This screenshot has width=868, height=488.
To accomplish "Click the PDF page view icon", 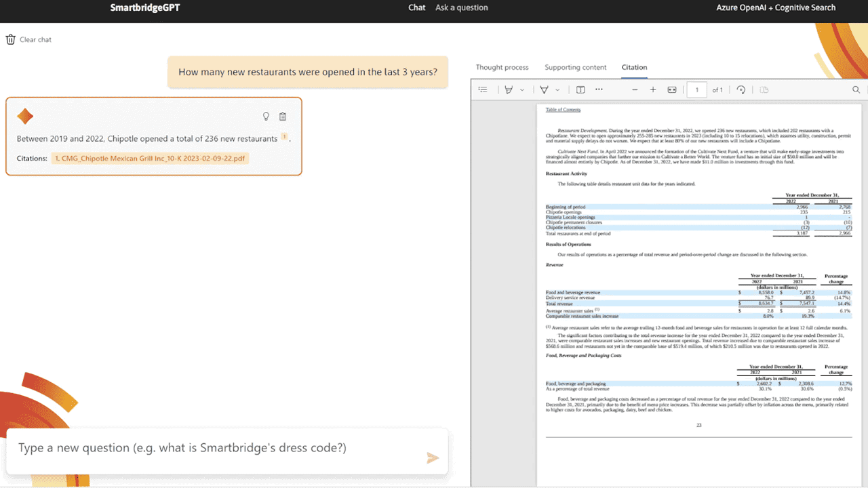I will pos(764,89).
